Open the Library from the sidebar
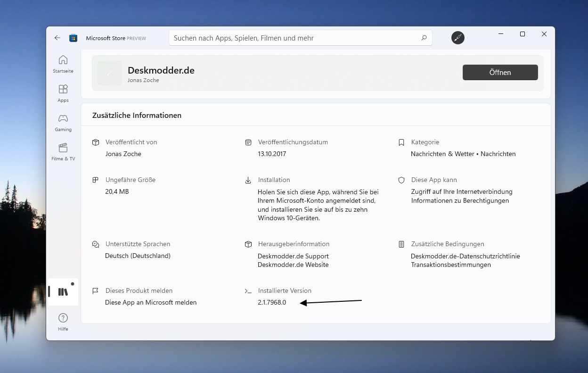The width and height of the screenshot is (588, 373). tap(63, 292)
